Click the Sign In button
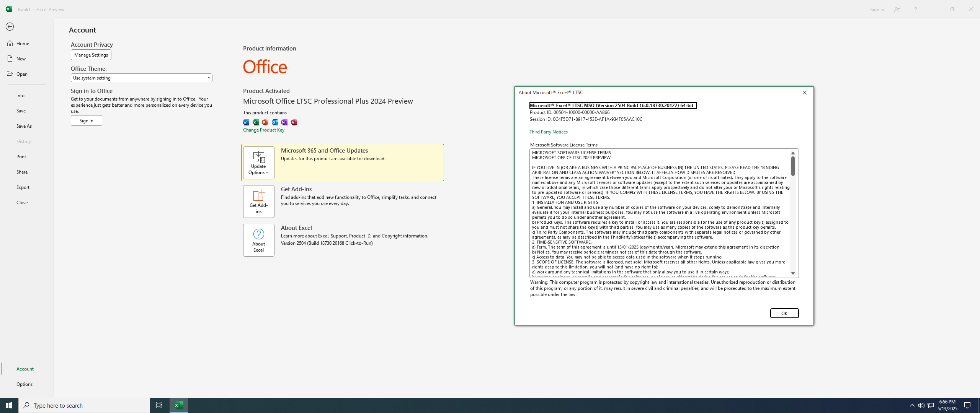Image resolution: width=980 pixels, height=413 pixels. click(x=87, y=121)
